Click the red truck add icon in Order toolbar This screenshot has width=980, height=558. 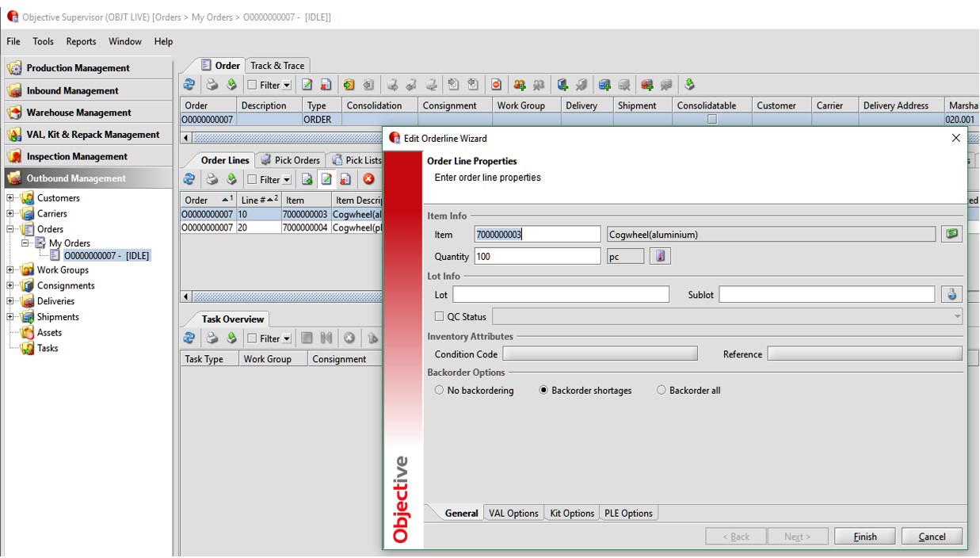coord(647,85)
